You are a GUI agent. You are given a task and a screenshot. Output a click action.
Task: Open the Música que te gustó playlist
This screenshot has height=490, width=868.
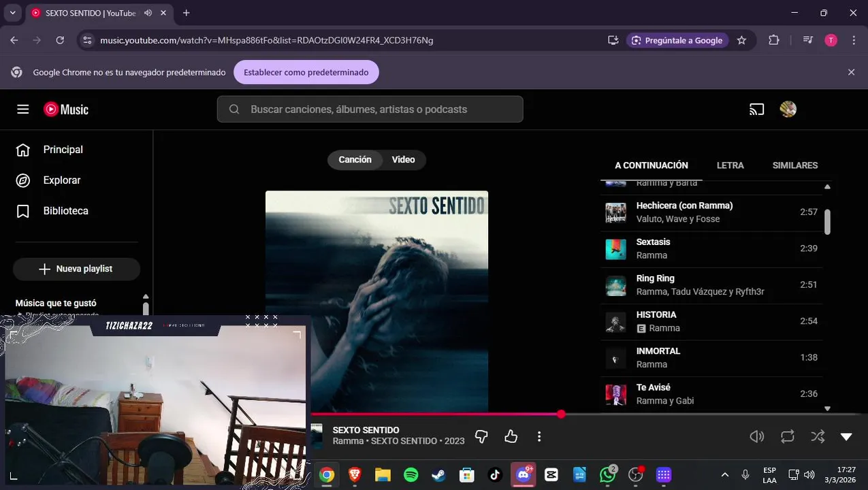tap(56, 304)
